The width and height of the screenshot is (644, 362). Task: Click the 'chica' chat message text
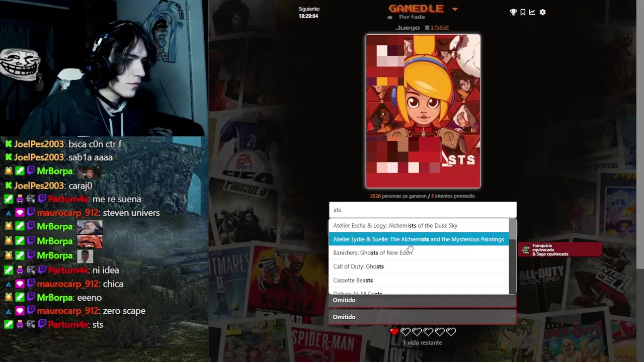(x=113, y=284)
